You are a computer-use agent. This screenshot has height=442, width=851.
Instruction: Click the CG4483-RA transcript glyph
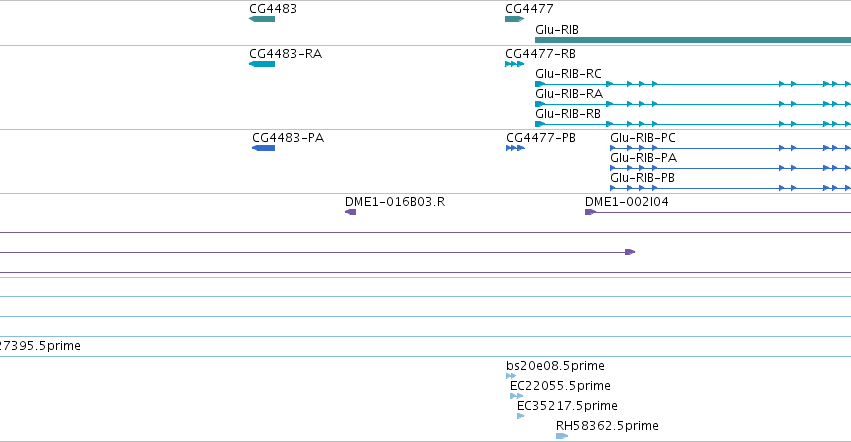tap(262, 64)
